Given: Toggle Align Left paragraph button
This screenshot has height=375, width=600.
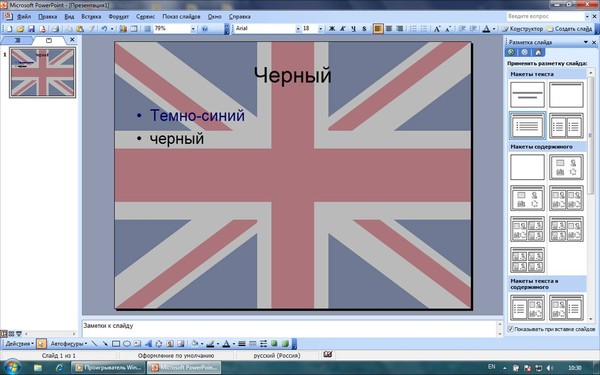Looking at the screenshot, I should pyautogui.click(x=378, y=29).
